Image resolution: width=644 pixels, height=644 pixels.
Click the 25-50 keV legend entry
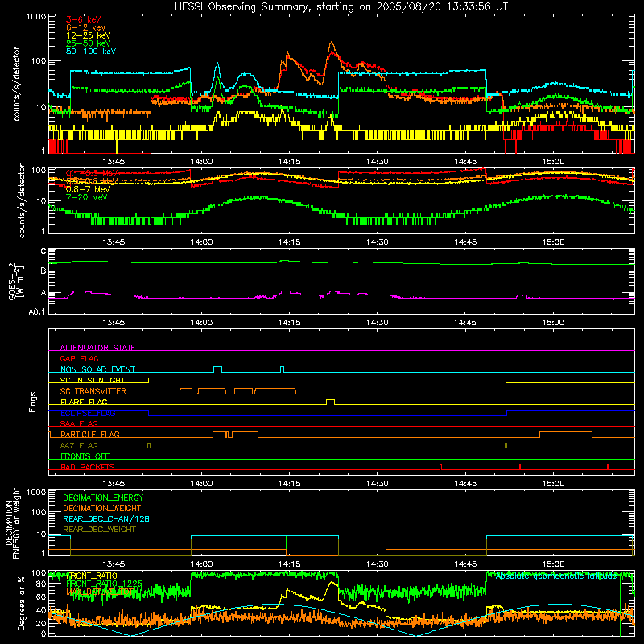click(x=88, y=43)
